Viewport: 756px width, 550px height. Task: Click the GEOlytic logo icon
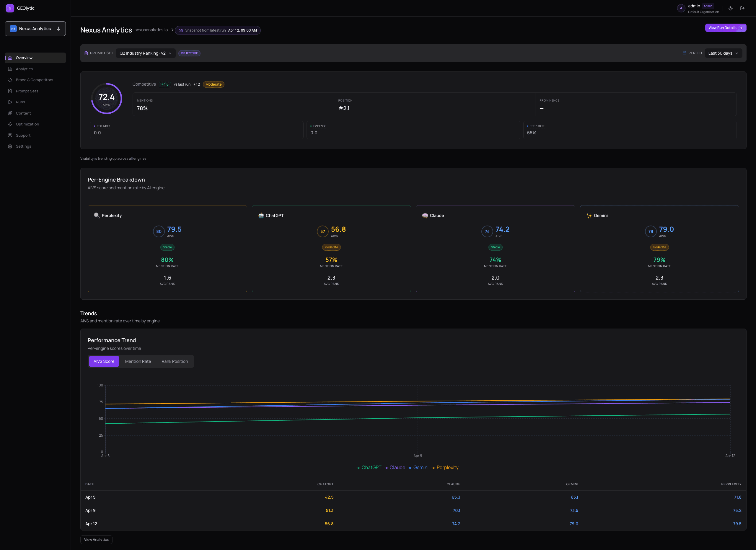coord(10,8)
